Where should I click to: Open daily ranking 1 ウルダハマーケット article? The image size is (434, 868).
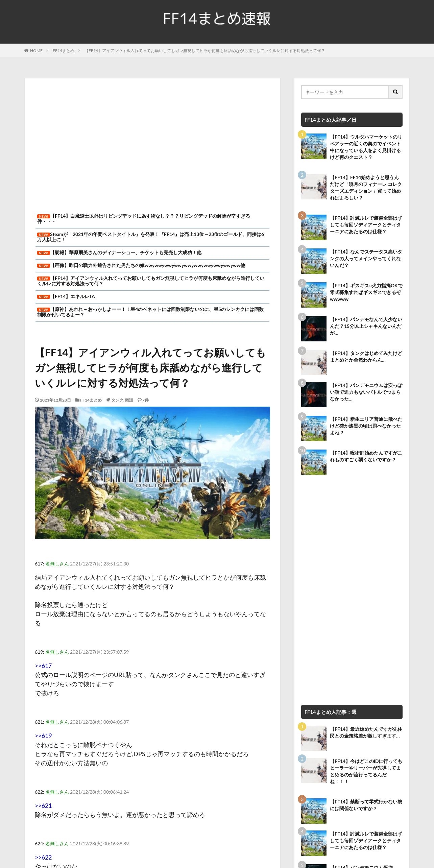[366, 147]
